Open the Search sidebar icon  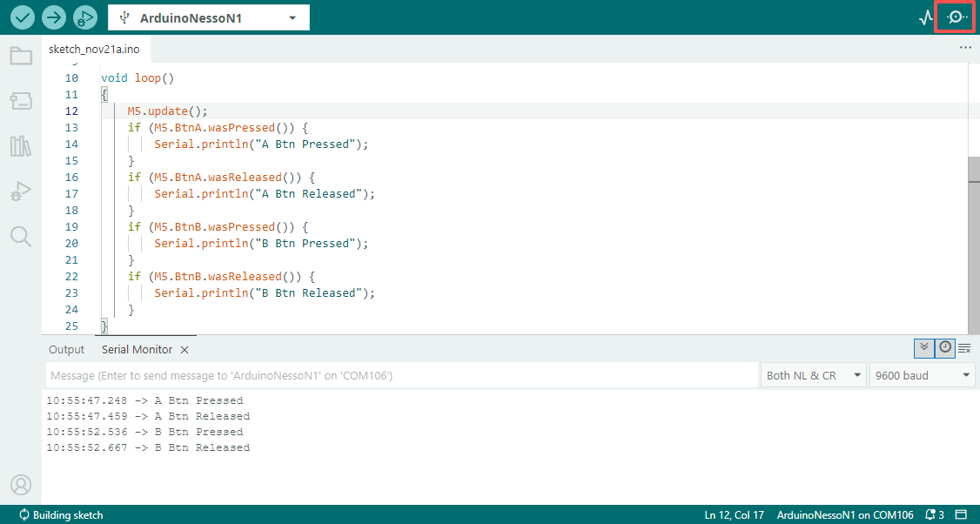pos(21,236)
